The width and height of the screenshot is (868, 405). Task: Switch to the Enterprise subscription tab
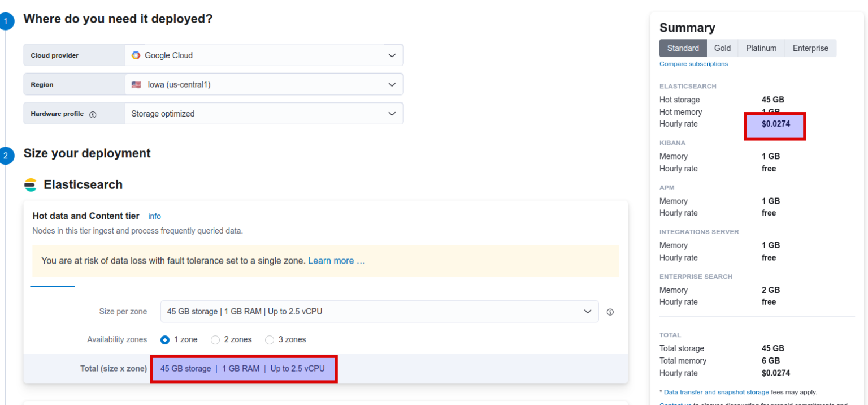810,48
